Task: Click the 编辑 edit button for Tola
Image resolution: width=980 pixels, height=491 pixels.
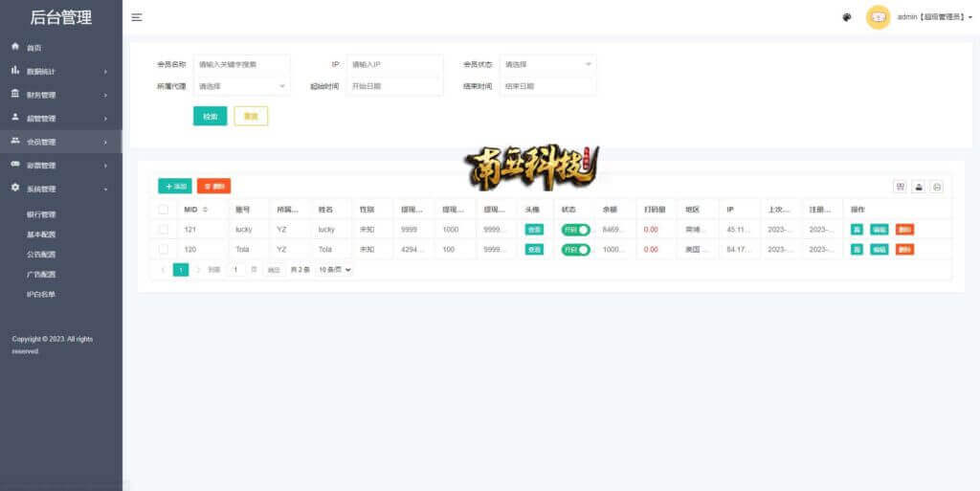Action: pos(880,250)
